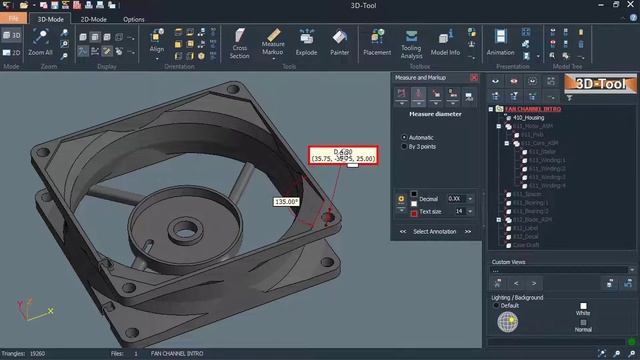Click the show all parts eye icon

[x=495, y=81]
